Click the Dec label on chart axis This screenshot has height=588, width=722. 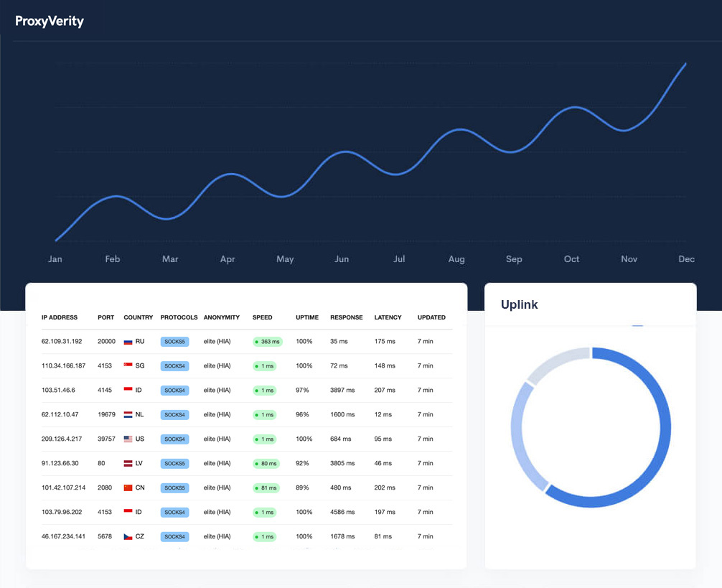click(686, 259)
